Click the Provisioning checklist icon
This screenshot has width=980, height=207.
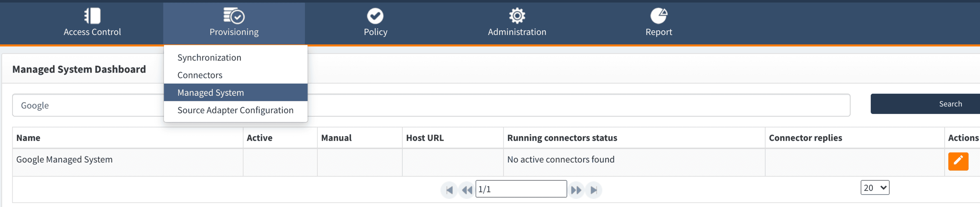pyautogui.click(x=234, y=16)
